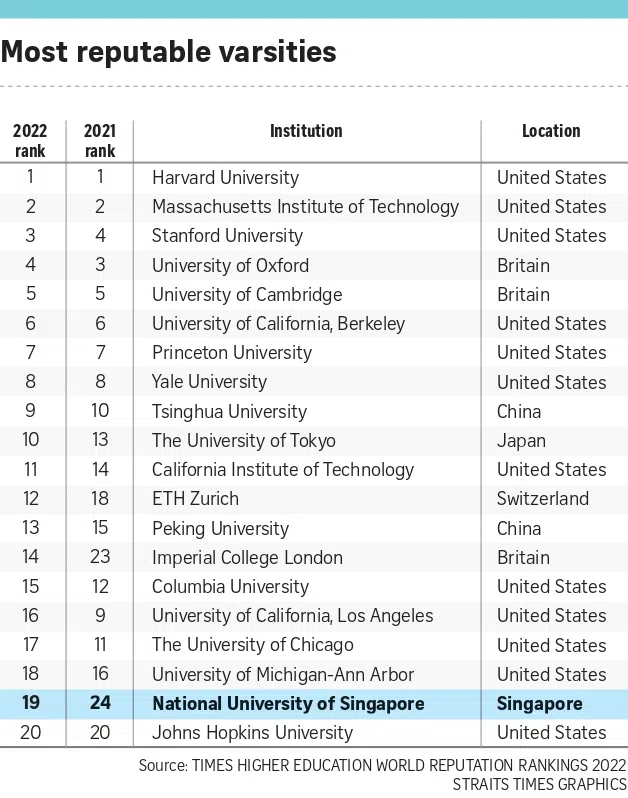The width and height of the screenshot is (628, 798).
Task: Select the Harvard University row
Action: click(x=225, y=178)
